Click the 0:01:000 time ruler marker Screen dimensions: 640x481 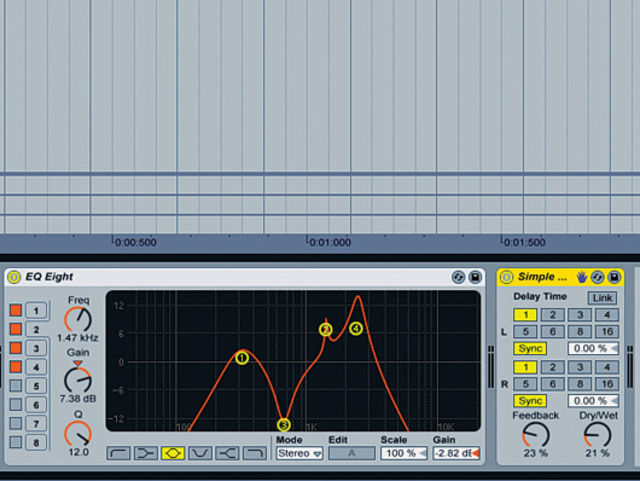[329, 243]
